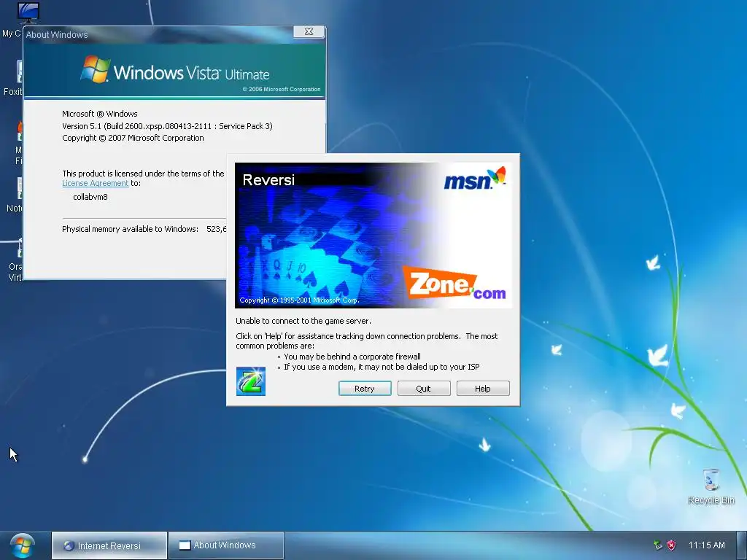Click the 'Version 5.1' build text
This screenshot has height=560, width=747.
pos(167,126)
